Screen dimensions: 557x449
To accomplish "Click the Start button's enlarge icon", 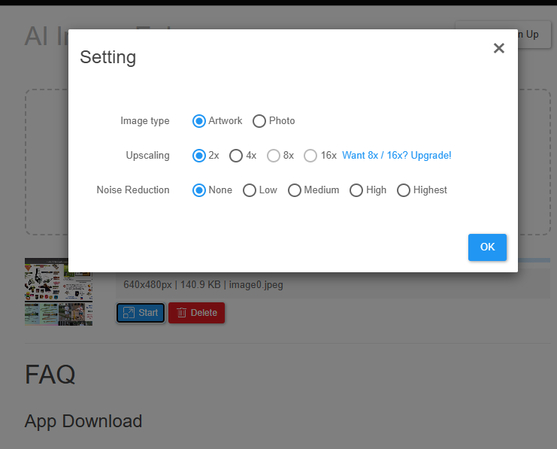I will pyautogui.click(x=129, y=313).
